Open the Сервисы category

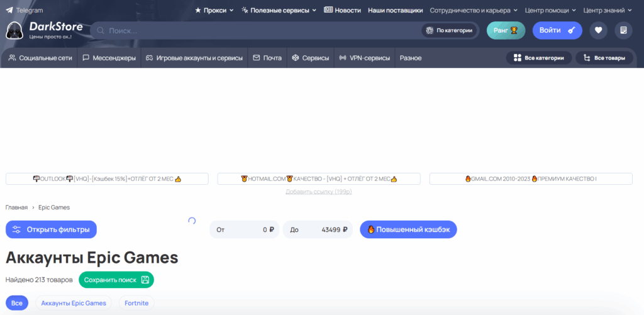tap(311, 58)
